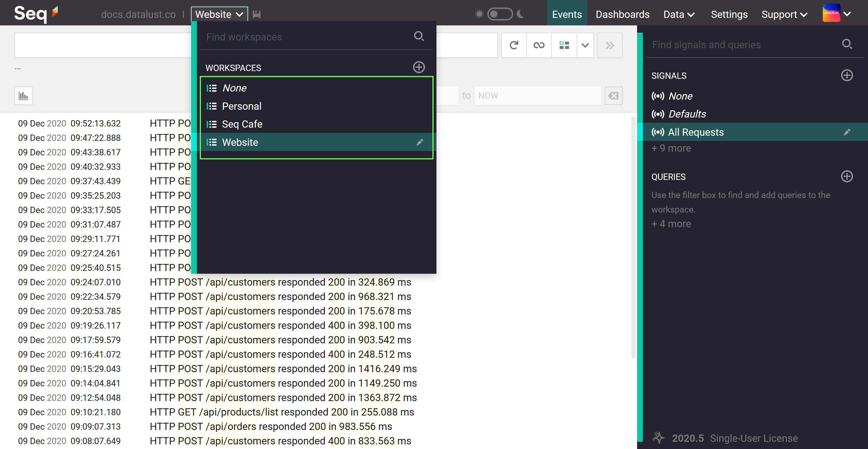Toggle the light/dark theme switch
Image resolution: width=868 pixels, height=449 pixels.
tap(499, 14)
